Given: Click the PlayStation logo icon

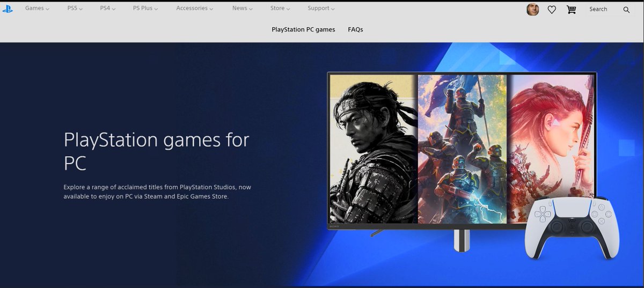Looking at the screenshot, I should (x=7, y=9).
